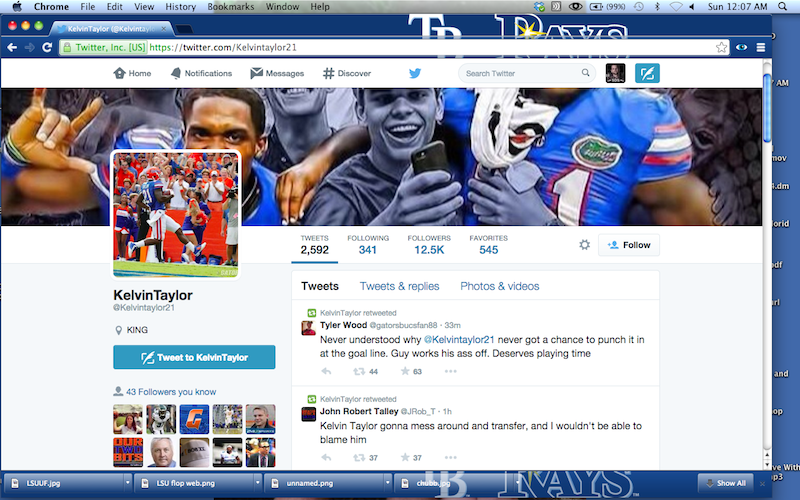Switch to Tweets & replies tab
Viewport: 800px width, 500px height.
399,286
